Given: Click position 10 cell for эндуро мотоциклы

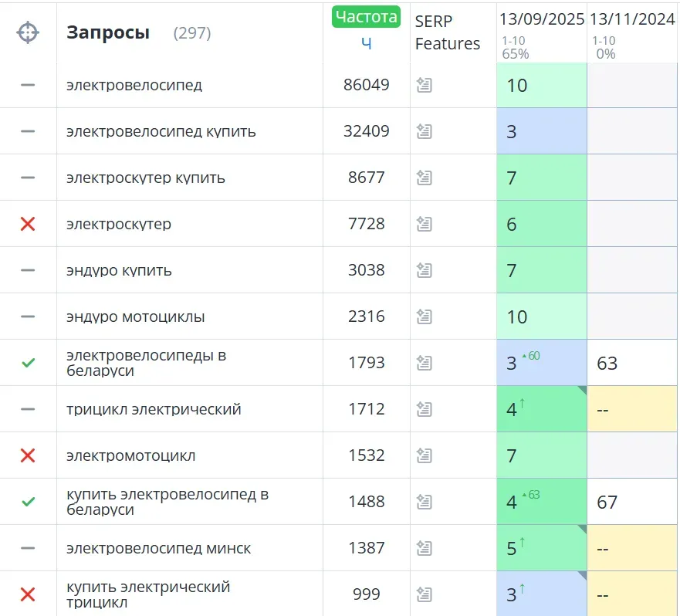Looking at the screenshot, I should 542,317.
